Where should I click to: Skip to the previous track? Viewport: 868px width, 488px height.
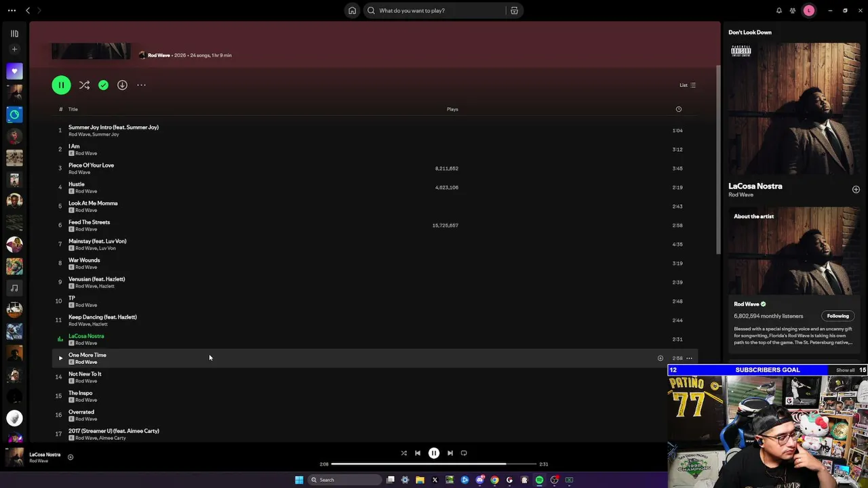coord(418,453)
